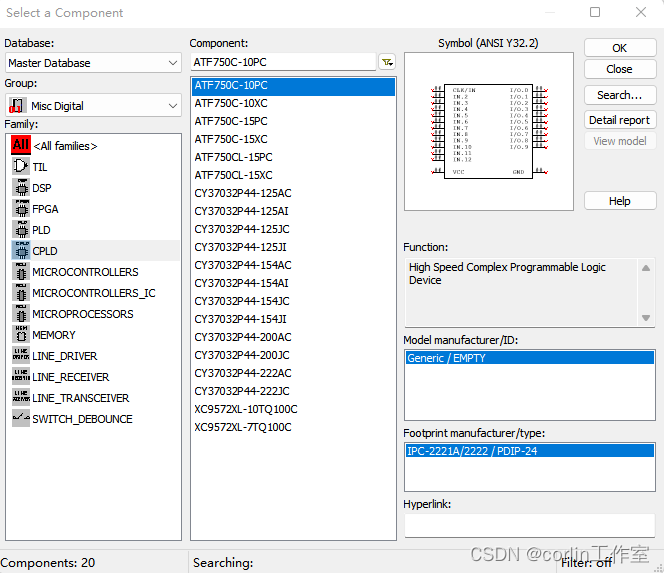
Task: Click the Component name input field
Action: (x=283, y=62)
